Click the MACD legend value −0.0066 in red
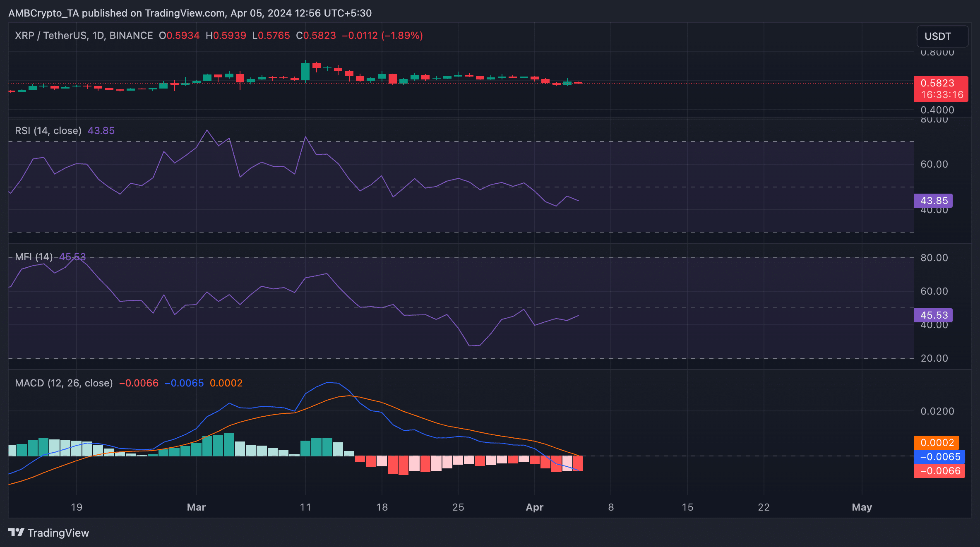Viewport: 980px width, 547px height. 139,383
